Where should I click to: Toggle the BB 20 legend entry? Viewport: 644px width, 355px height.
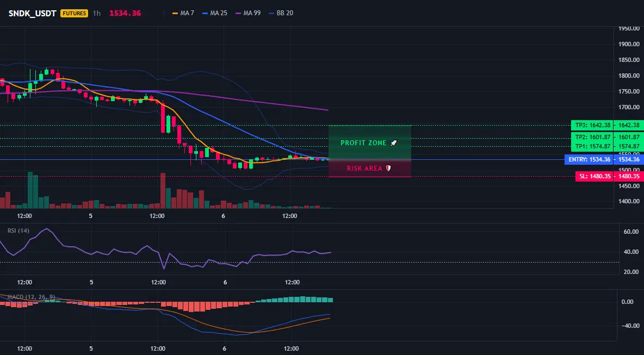pos(281,13)
